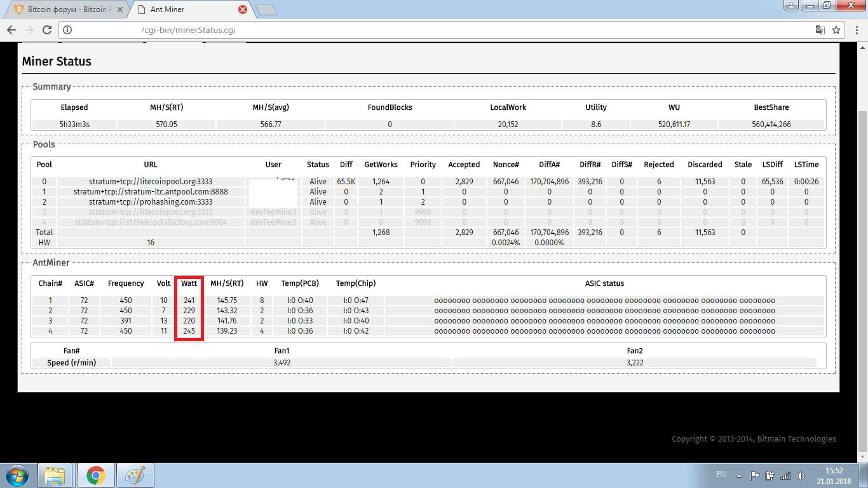Image resolution: width=868 pixels, height=488 pixels.
Task: Click the Bitmain Technologies copyright text
Action: pos(754,438)
